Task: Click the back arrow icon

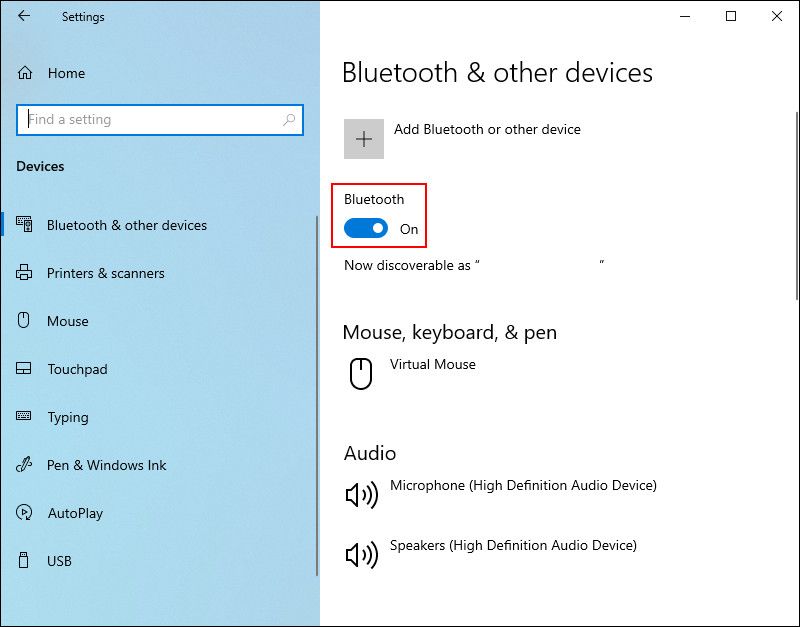Action: pos(23,16)
